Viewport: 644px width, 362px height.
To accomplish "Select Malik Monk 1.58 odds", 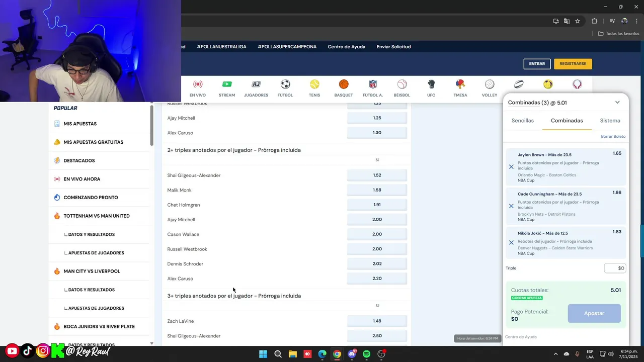I will (377, 190).
